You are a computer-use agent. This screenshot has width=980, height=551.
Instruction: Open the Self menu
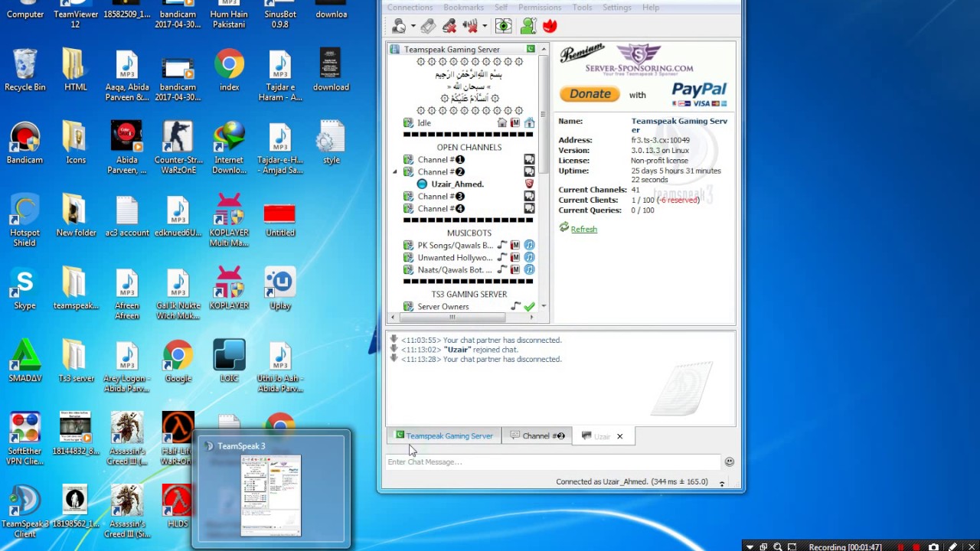coord(501,7)
